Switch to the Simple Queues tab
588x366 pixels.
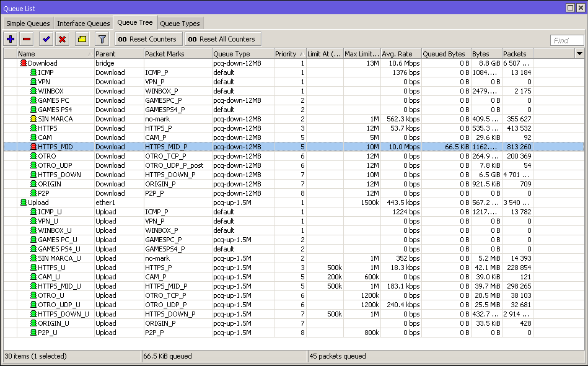(28, 24)
